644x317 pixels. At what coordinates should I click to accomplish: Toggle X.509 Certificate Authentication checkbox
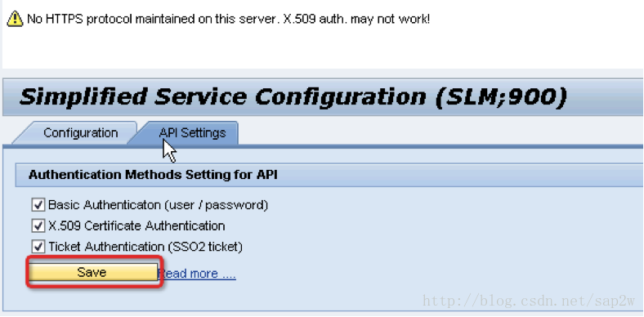click(x=38, y=225)
